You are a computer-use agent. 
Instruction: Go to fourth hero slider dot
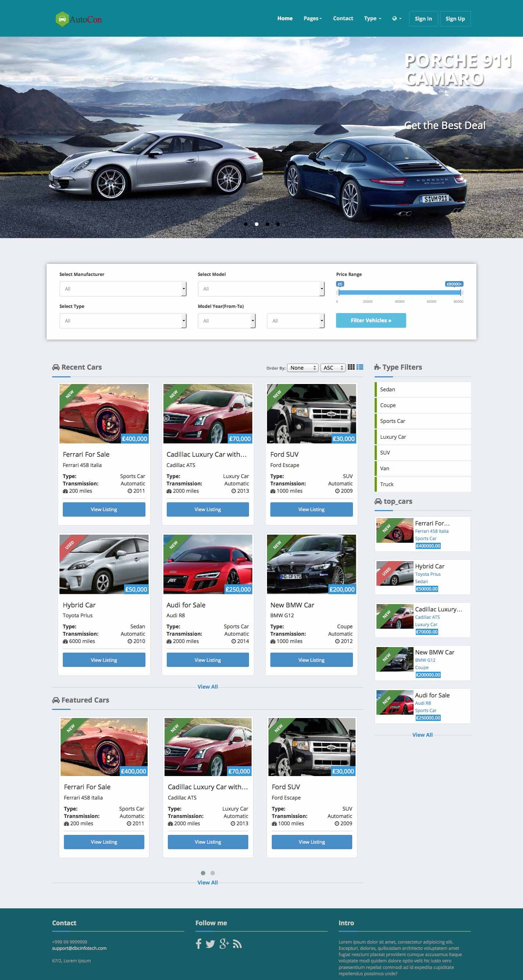[278, 224]
